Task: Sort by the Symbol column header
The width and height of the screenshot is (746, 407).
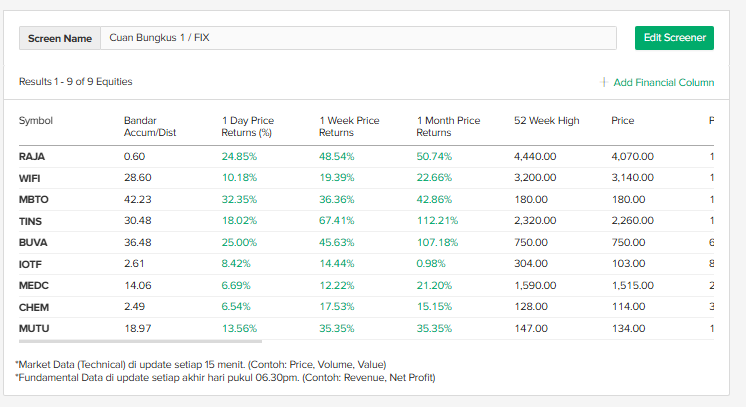Action: pos(36,121)
